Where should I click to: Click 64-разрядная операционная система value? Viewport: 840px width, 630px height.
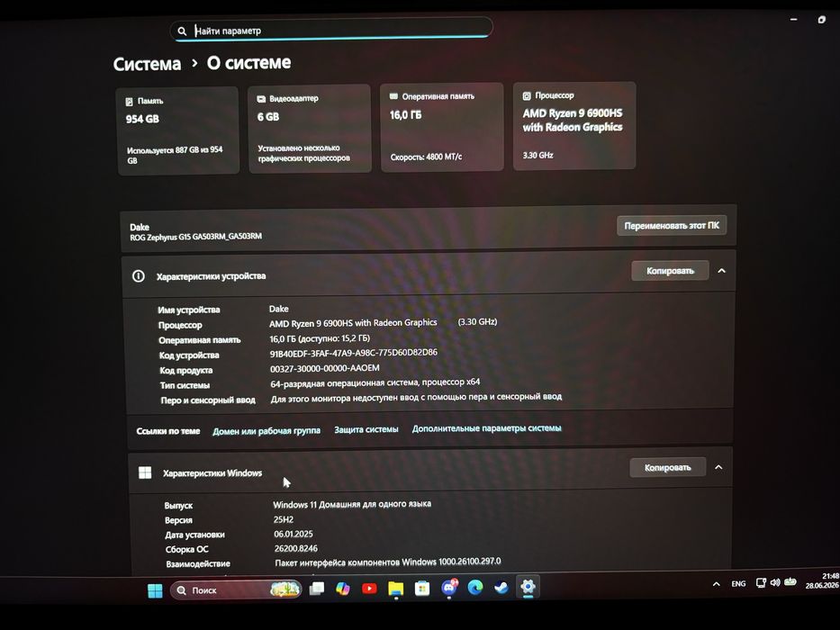click(x=375, y=382)
